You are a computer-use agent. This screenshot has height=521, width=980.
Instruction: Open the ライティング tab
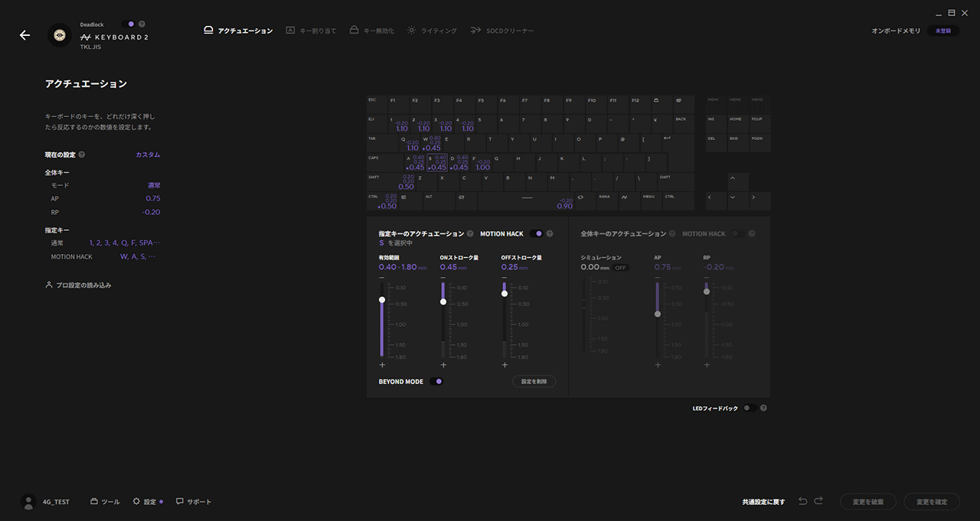click(432, 31)
